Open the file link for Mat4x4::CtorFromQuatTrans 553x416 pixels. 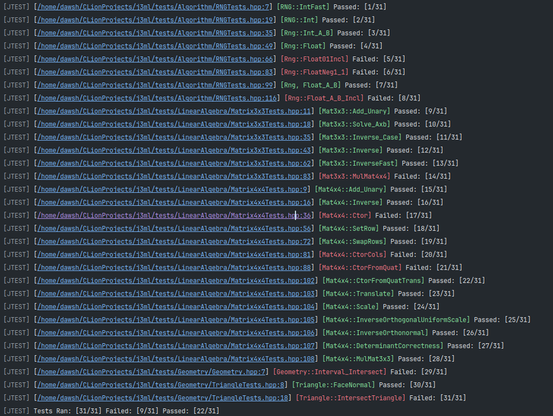click(176, 281)
